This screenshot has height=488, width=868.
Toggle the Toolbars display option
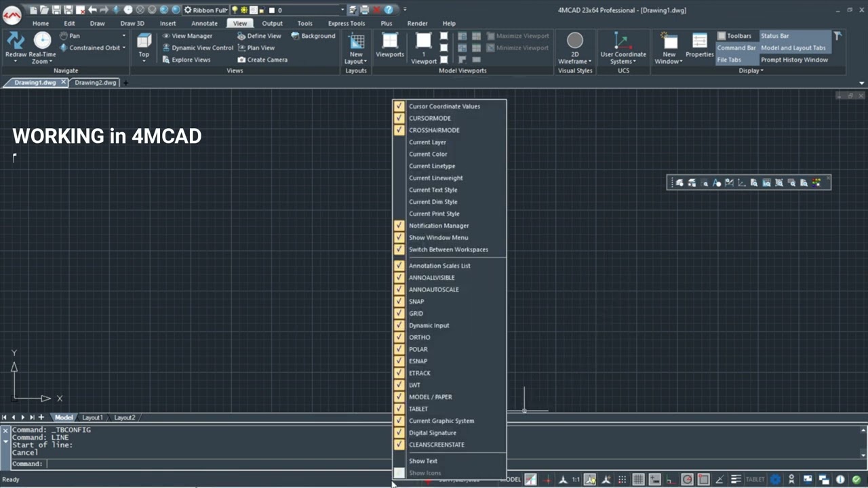[x=734, y=36]
